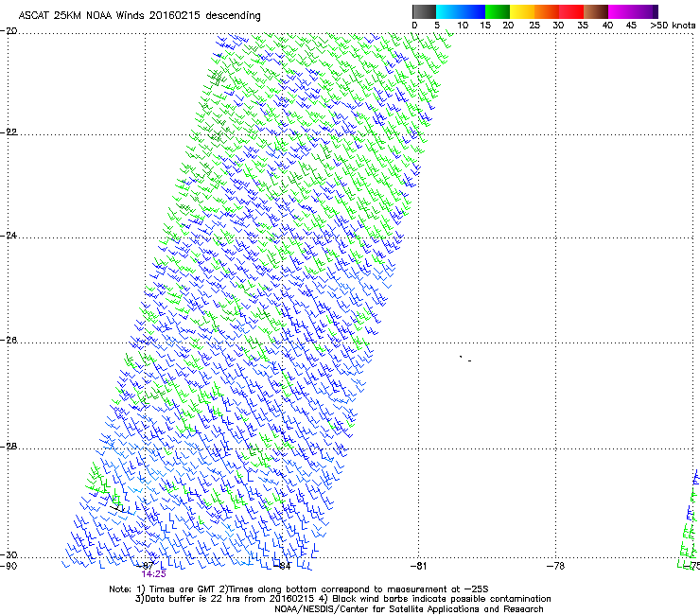The image size is (700, 615).
Task: Click the 'Times are GMT' note line
Action: (299, 589)
